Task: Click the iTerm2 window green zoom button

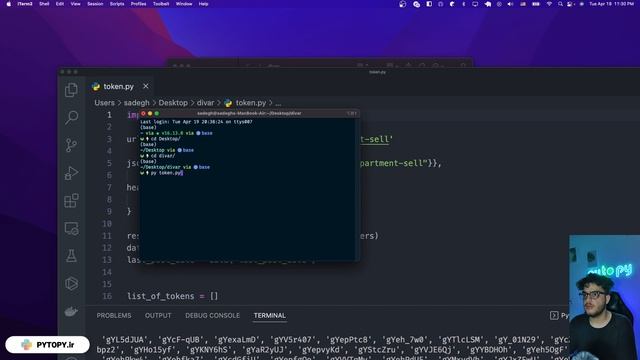Action: (x=157, y=113)
